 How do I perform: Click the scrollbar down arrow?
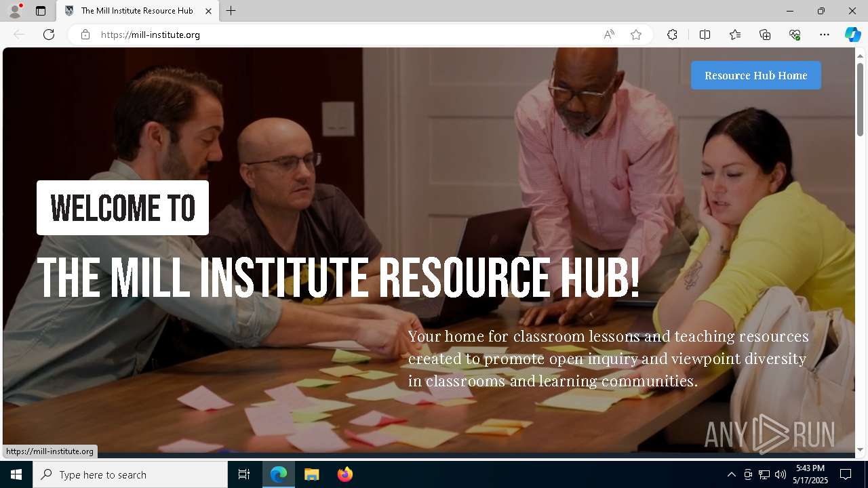pyautogui.click(x=861, y=449)
